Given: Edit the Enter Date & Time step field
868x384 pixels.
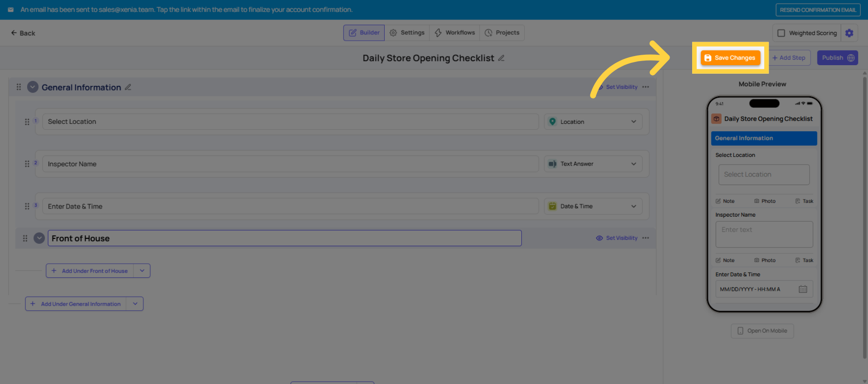Looking at the screenshot, I should [290, 206].
